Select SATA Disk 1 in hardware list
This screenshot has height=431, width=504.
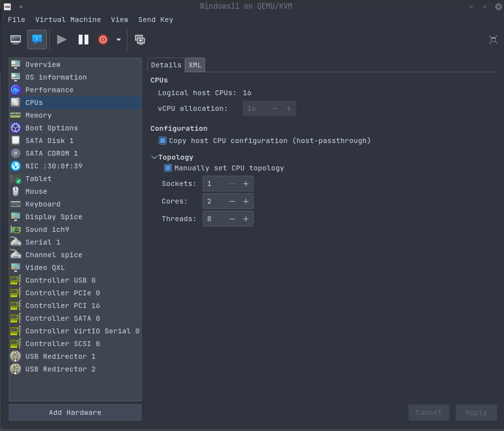[x=49, y=141]
